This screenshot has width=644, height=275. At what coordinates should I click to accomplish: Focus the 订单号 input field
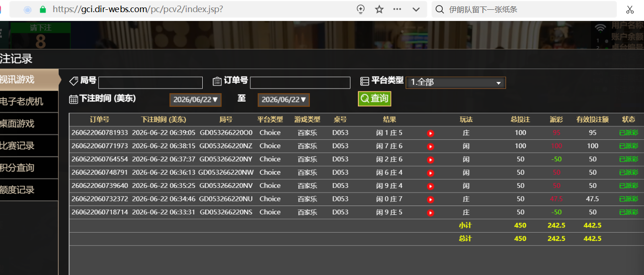click(300, 82)
